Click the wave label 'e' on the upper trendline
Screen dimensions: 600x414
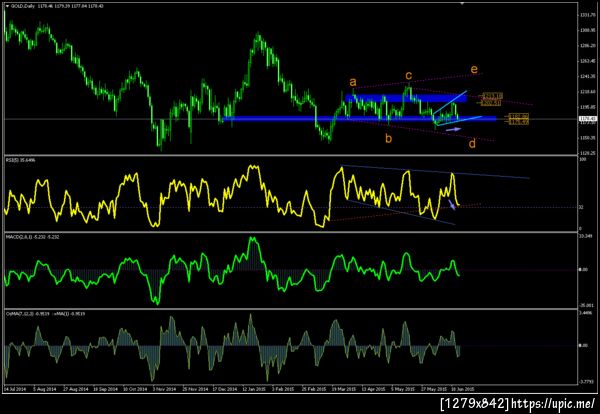(x=474, y=69)
